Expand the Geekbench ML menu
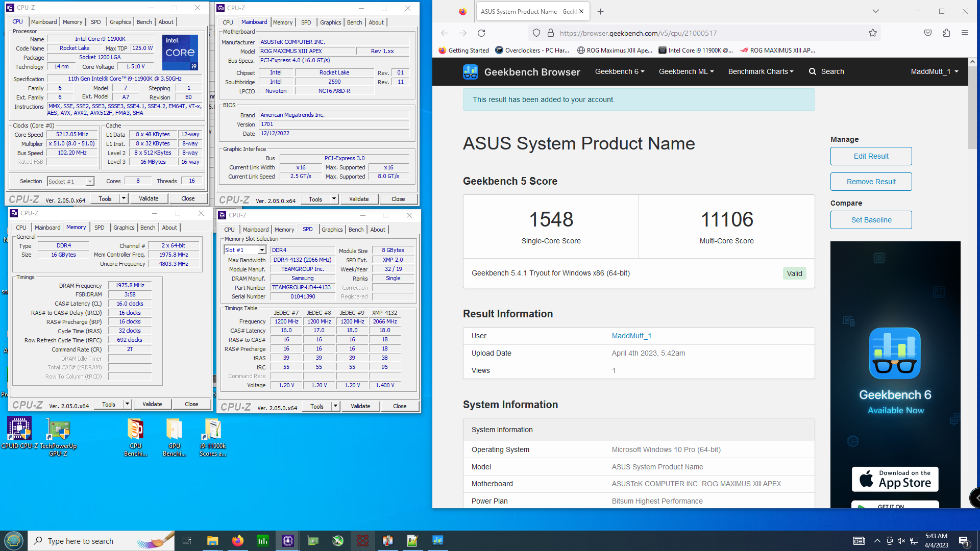980x551 pixels. click(687, 71)
